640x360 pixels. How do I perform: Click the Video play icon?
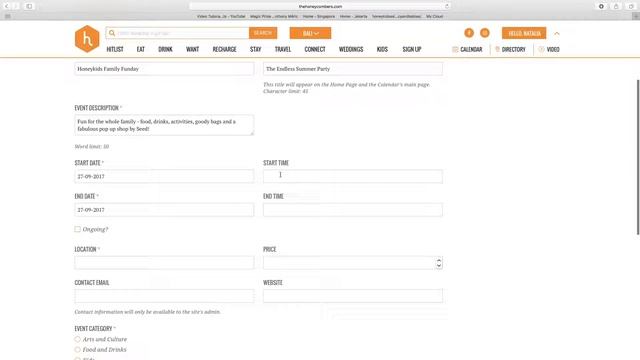[x=541, y=49]
